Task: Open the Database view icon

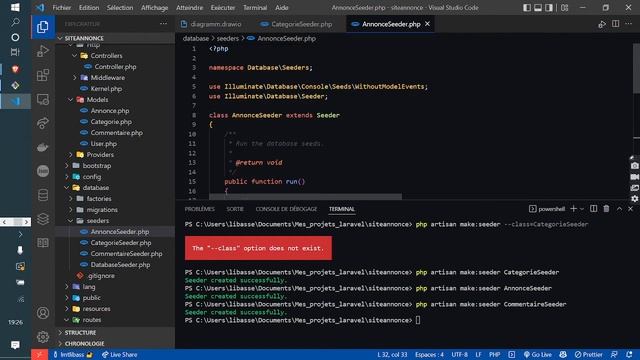Action: coord(43,195)
